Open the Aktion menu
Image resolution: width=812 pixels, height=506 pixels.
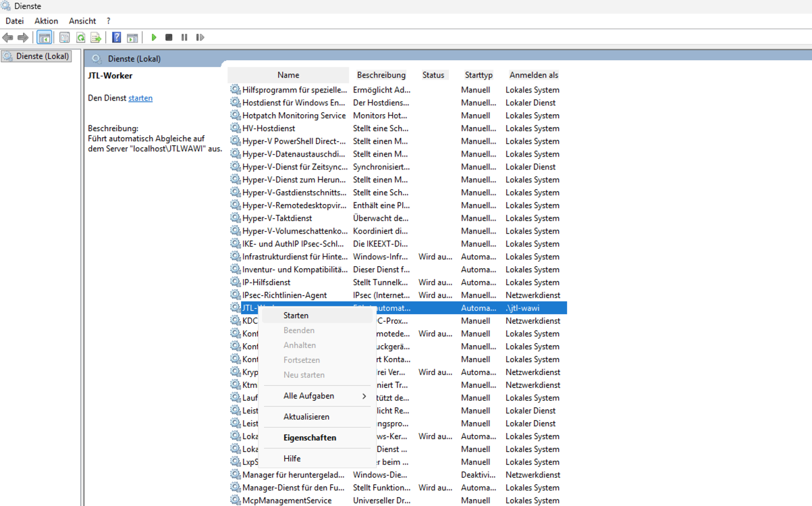(x=46, y=21)
